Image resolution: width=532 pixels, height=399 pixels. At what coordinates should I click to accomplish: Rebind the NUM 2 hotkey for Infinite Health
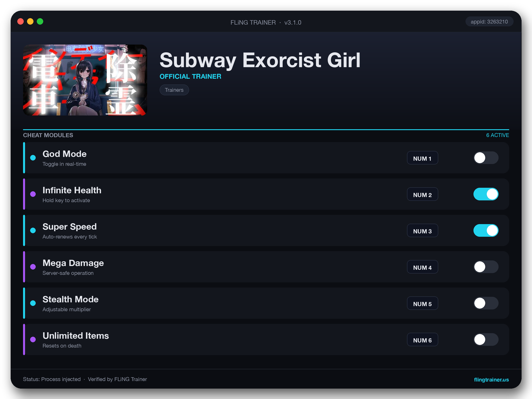pos(422,194)
